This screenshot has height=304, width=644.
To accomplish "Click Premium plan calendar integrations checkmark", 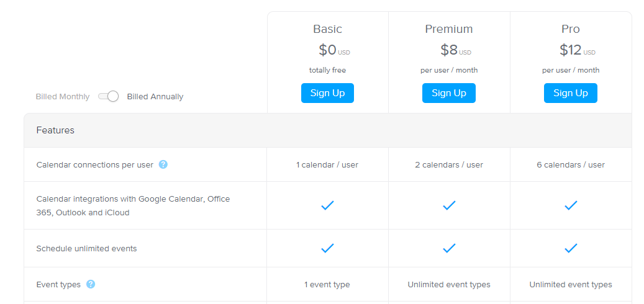I will click(x=449, y=205).
